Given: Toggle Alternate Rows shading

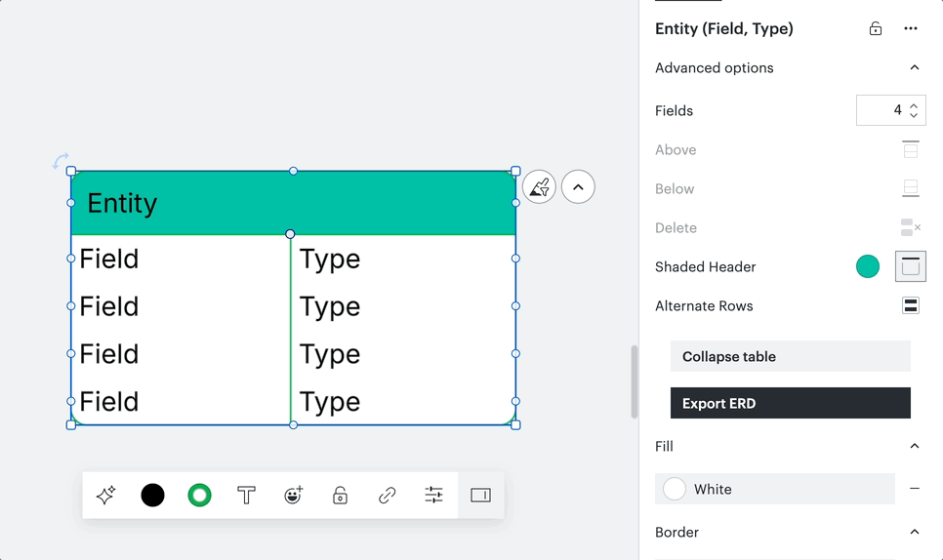Looking at the screenshot, I should tap(911, 305).
